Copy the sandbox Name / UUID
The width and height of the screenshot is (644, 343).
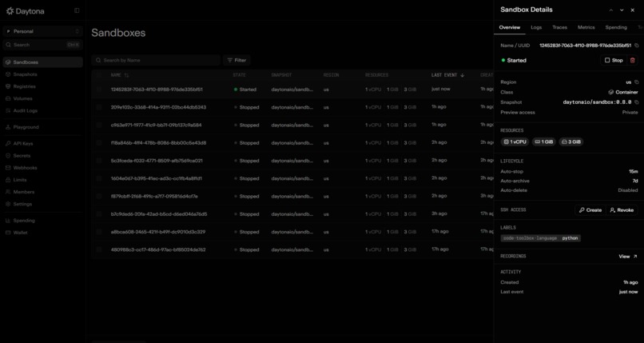coord(637,46)
